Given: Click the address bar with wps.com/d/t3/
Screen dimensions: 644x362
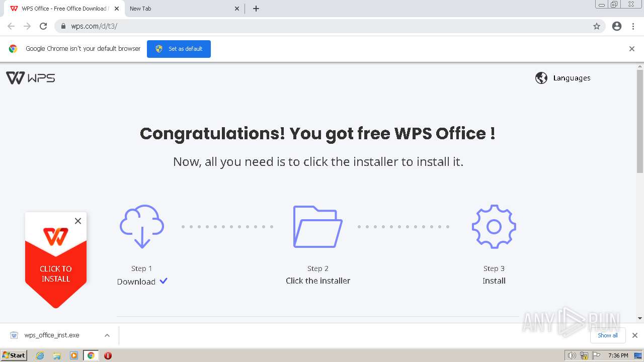Looking at the screenshot, I should 330,26.
